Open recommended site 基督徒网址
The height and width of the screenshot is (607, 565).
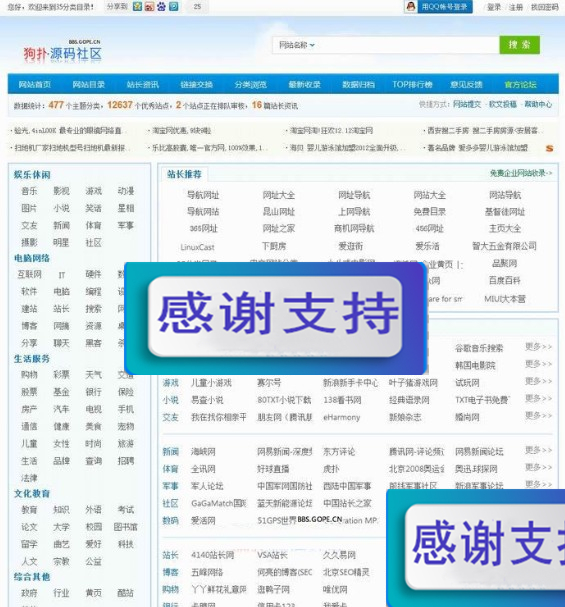[505, 212]
